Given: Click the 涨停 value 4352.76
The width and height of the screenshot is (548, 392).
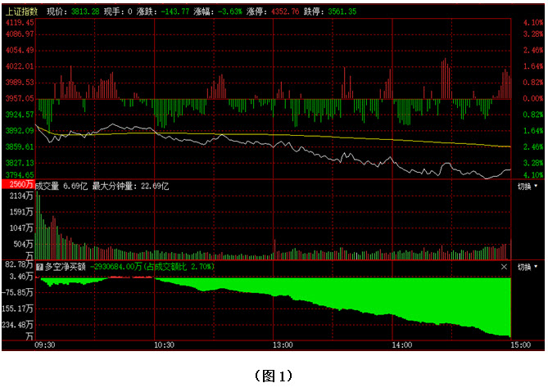Looking at the screenshot, I should (x=283, y=12).
